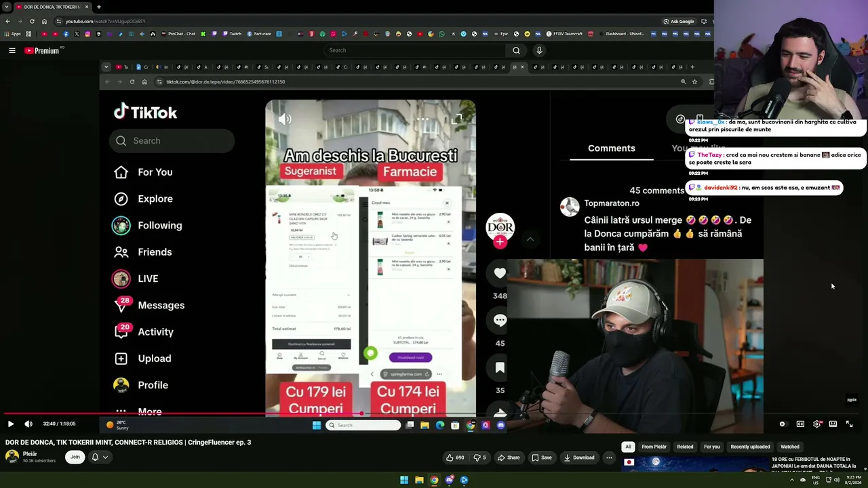Open the Pleiär channel avatar
The width and height of the screenshot is (868, 488).
12,457
